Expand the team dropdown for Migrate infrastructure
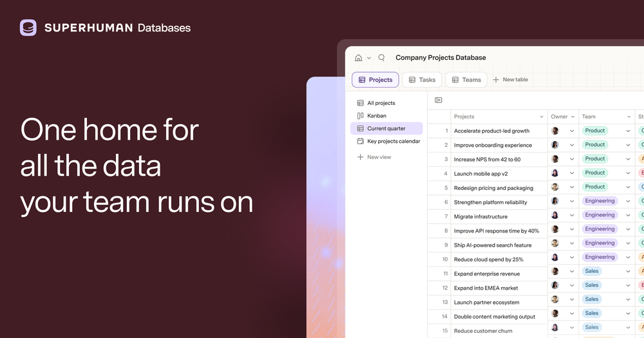The image size is (644, 338). 628,215
